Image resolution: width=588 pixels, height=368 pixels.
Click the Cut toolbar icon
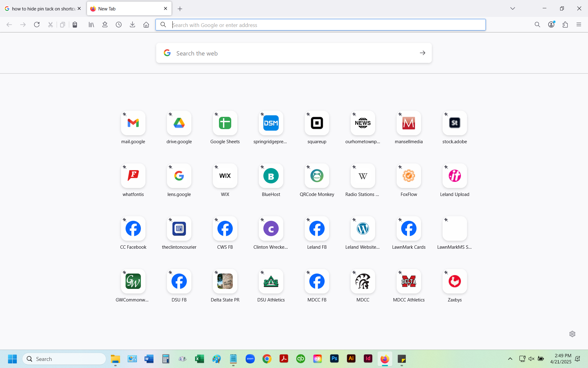coord(51,25)
